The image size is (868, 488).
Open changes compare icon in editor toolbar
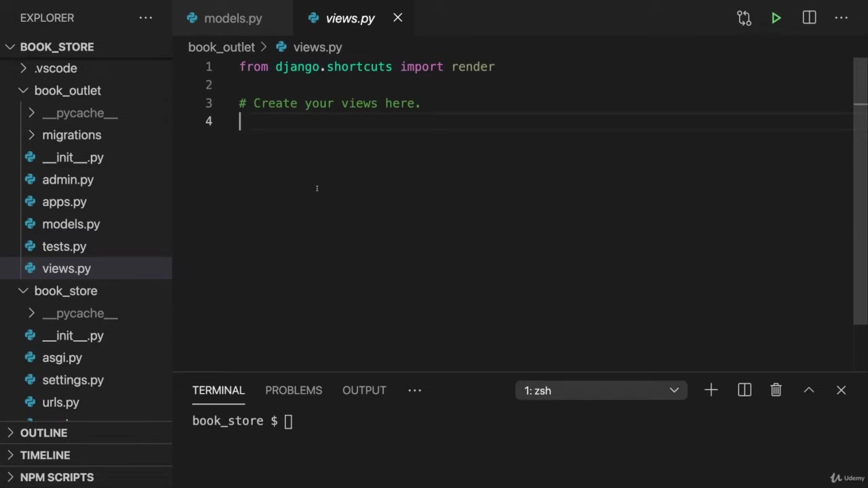click(744, 18)
